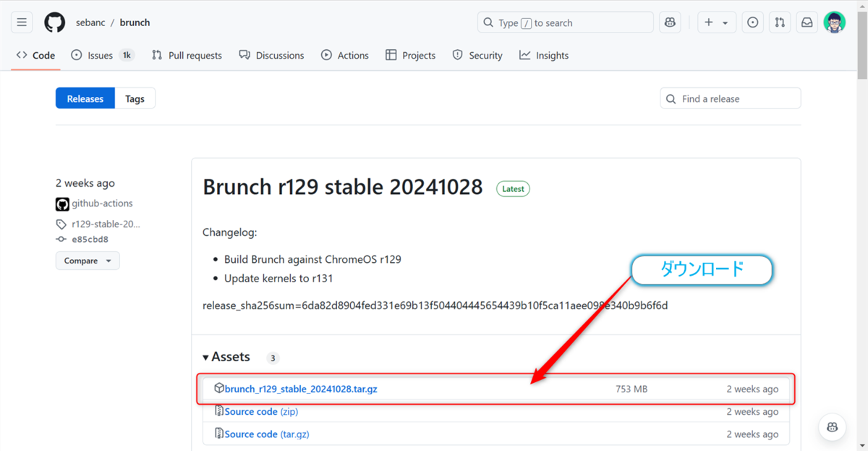This screenshot has width=868, height=451.
Task: Open the r129-stable-20... tag link
Action: 106,224
